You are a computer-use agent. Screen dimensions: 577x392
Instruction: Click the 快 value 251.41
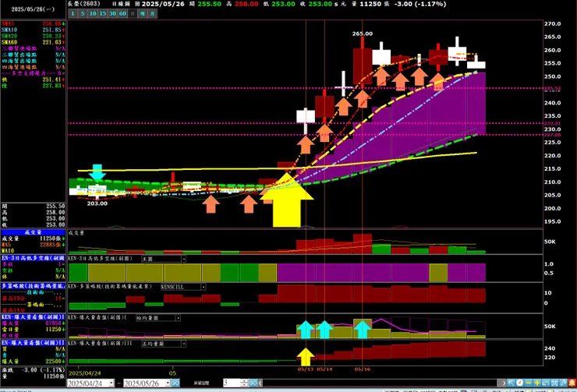pyautogui.click(x=52, y=79)
